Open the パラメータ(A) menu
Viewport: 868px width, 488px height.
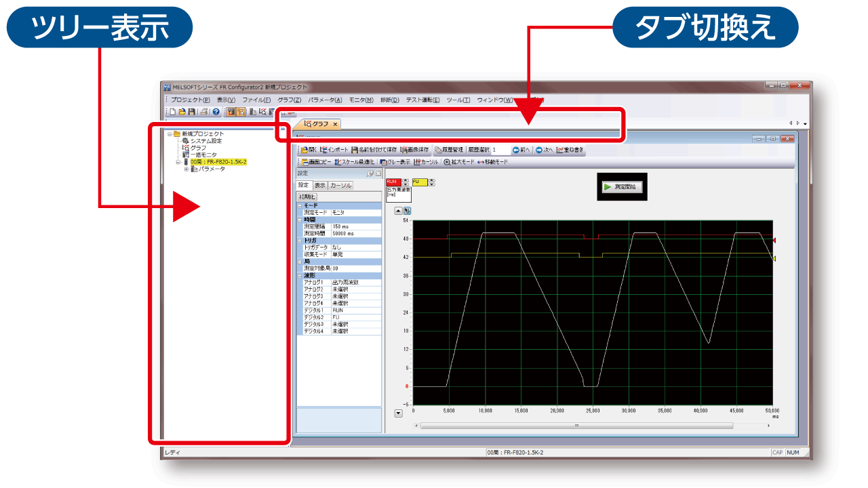[325, 100]
